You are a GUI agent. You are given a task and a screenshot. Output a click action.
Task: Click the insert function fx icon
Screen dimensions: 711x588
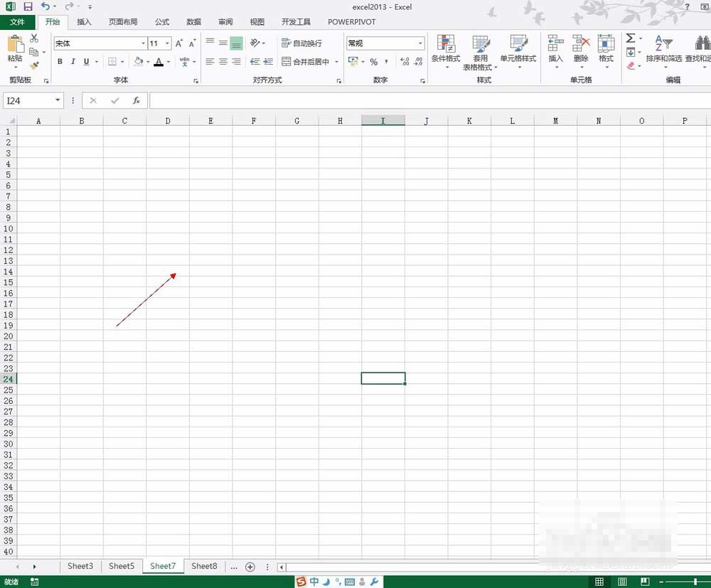point(136,101)
